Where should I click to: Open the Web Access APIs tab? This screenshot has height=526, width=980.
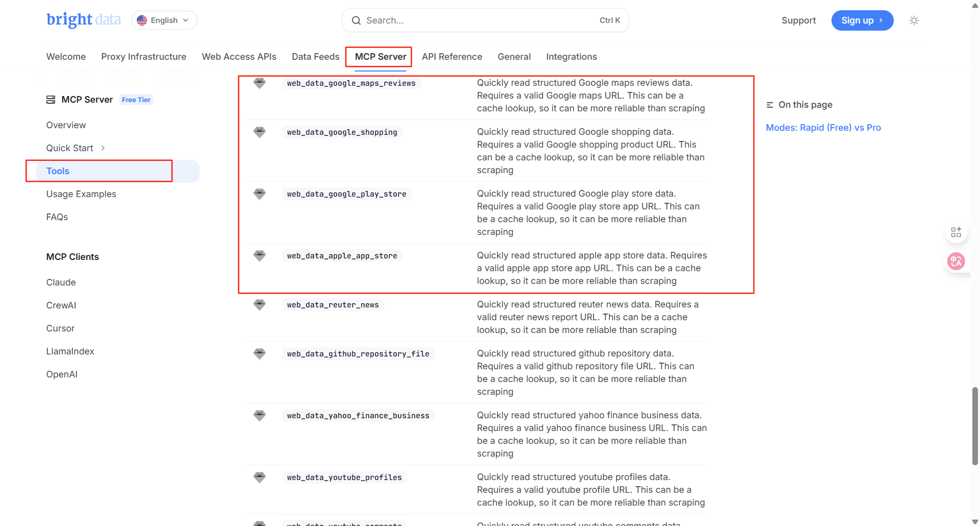(x=239, y=57)
